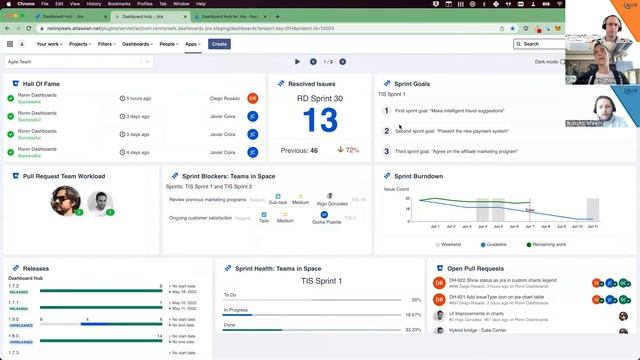Open the Jira app switcher grid

[x=10, y=44]
